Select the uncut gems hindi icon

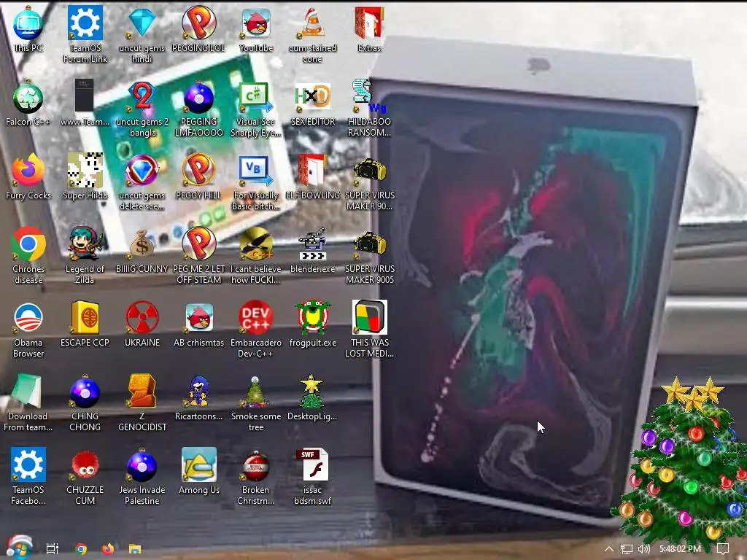point(142,34)
